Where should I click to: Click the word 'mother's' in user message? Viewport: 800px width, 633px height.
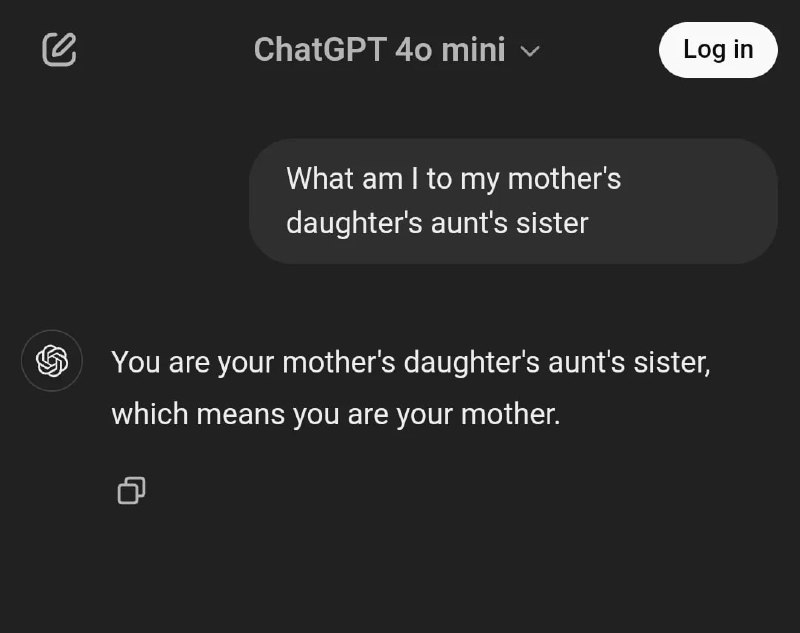point(565,179)
